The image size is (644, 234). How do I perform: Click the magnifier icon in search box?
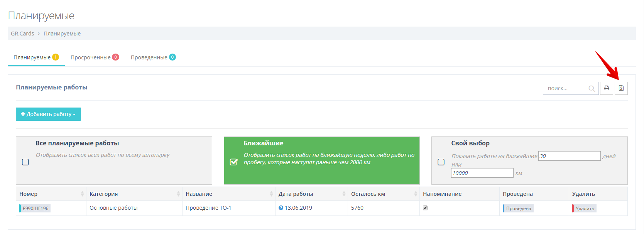[592, 89]
